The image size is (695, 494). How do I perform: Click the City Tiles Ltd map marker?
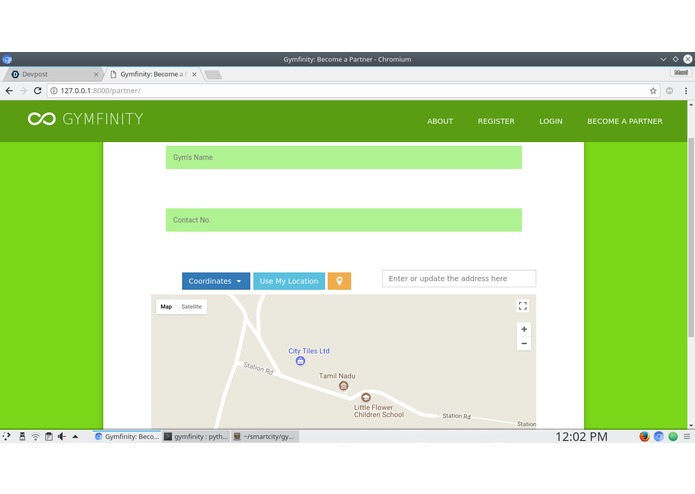click(300, 361)
